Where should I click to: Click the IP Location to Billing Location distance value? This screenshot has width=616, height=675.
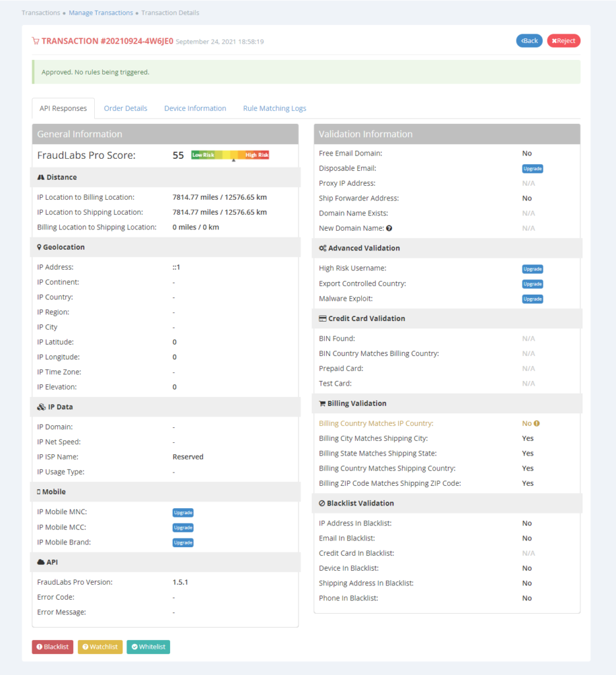[220, 197]
